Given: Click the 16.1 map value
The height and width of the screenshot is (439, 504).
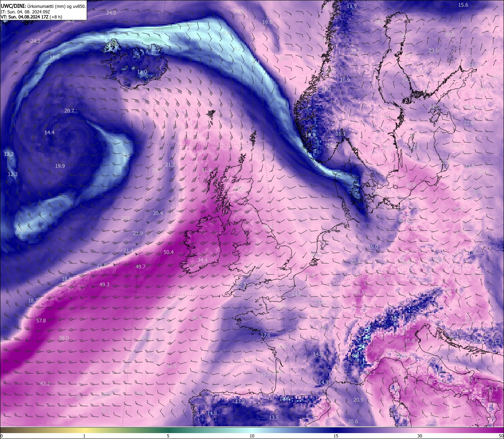Looking at the screenshot, I should tap(341, 134).
